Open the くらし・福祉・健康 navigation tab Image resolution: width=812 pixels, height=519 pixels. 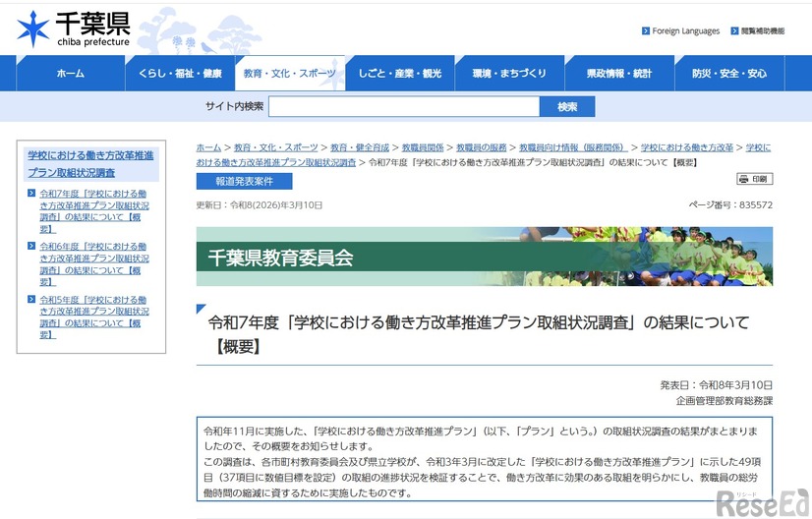[180, 73]
